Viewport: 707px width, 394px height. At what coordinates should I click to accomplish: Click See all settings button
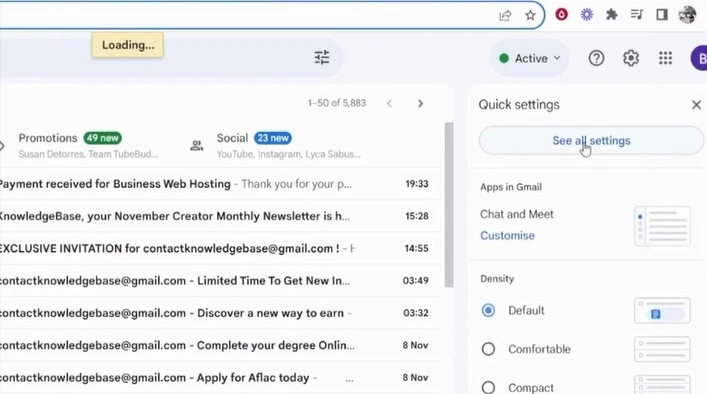point(591,141)
